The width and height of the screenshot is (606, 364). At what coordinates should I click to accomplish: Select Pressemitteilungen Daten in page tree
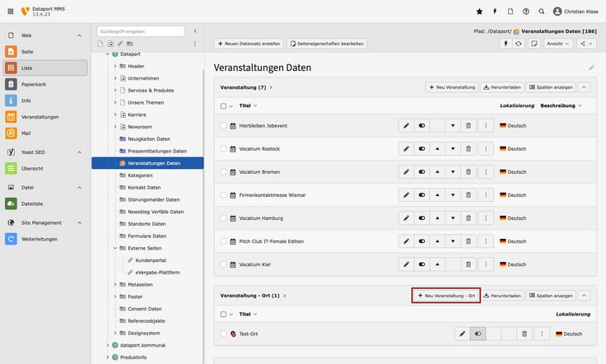click(x=156, y=151)
